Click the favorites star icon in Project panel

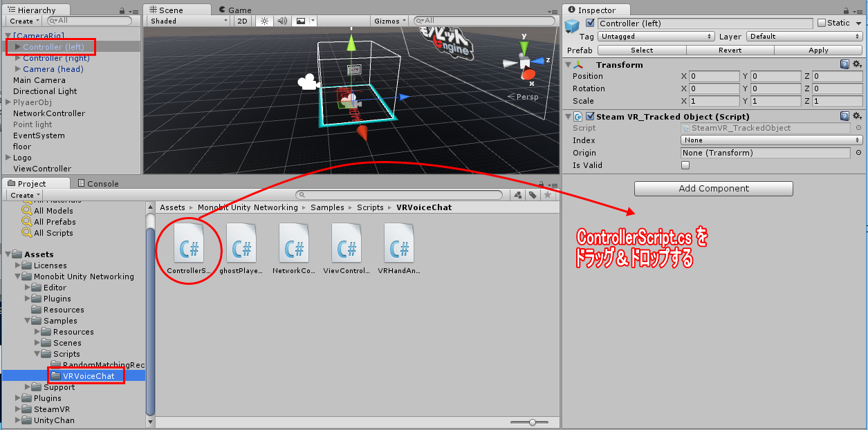pos(548,195)
